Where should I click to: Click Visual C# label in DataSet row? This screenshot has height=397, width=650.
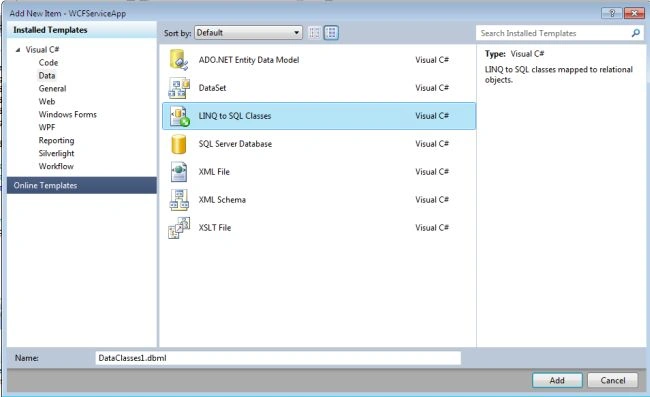point(432,88)
